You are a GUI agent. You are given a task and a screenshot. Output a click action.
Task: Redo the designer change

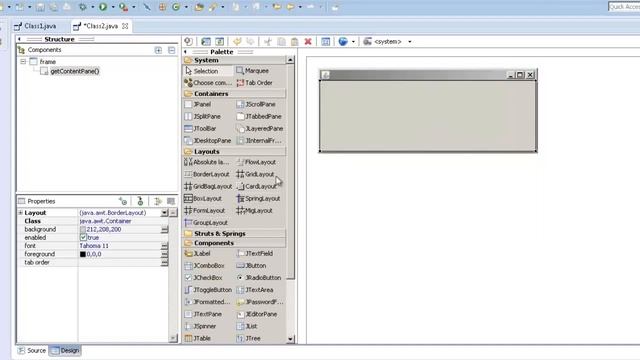point(250,41)
